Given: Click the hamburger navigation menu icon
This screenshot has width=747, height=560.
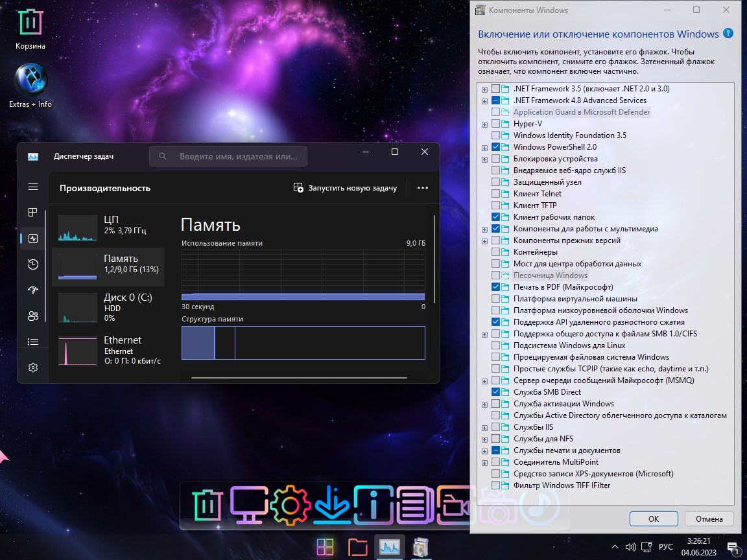Looking at the screenshot, I should coord(33,187).
